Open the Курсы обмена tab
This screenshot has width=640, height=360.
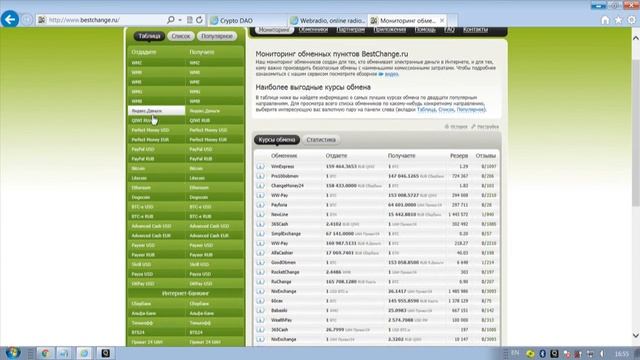click(277, 140)
